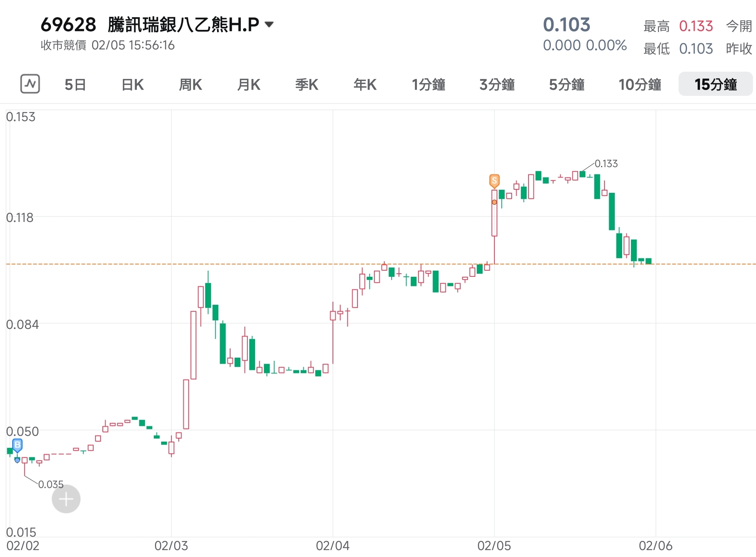The width and height of the screenshot is (756, 557).
Task: Select the 周K weekly chart
Action: (x=190, y=85)
